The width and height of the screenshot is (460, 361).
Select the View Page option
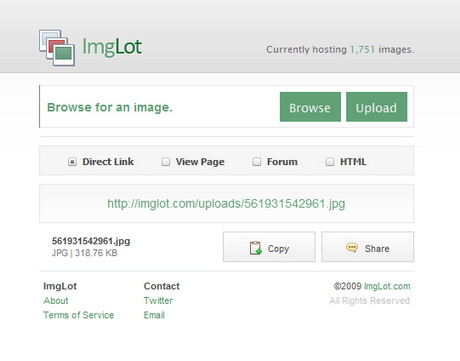pyautogui.click(x=166, y=162)
